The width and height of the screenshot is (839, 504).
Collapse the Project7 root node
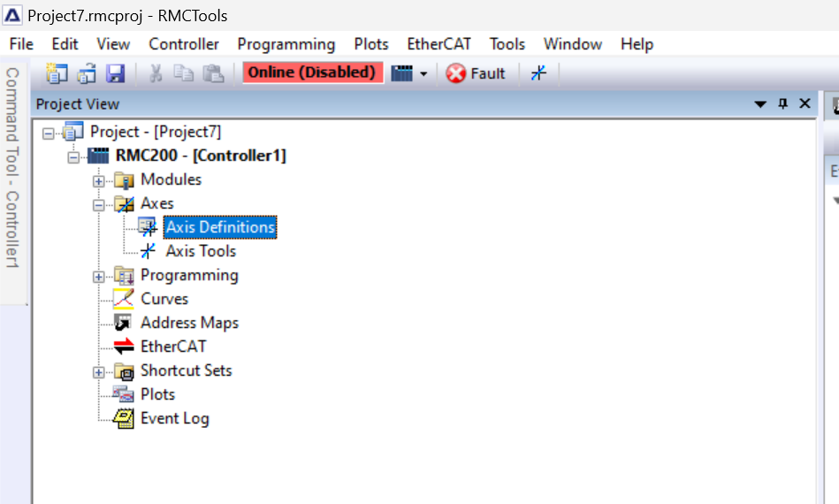coord(48,134)
